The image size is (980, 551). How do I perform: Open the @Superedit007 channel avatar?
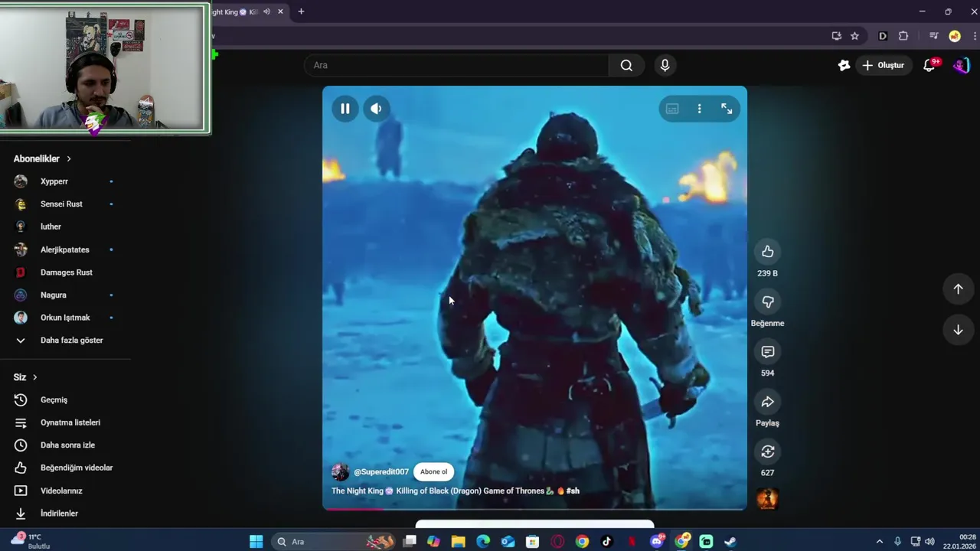(x=340, y=471)
